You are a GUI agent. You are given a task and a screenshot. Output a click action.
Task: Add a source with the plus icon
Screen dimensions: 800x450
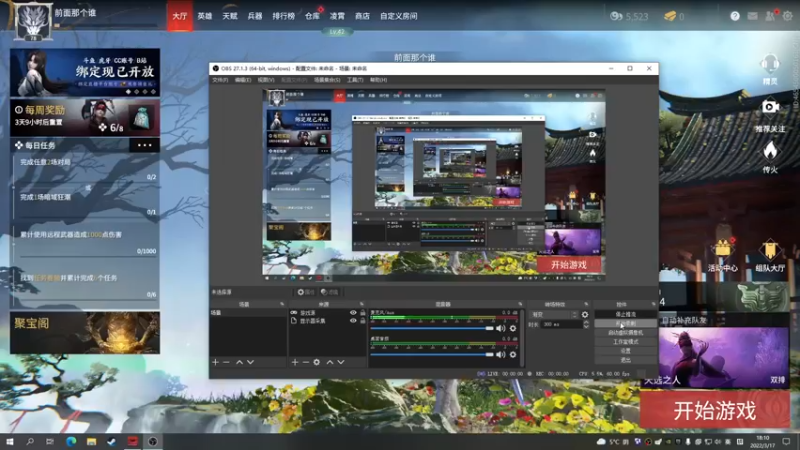(294, 362)
